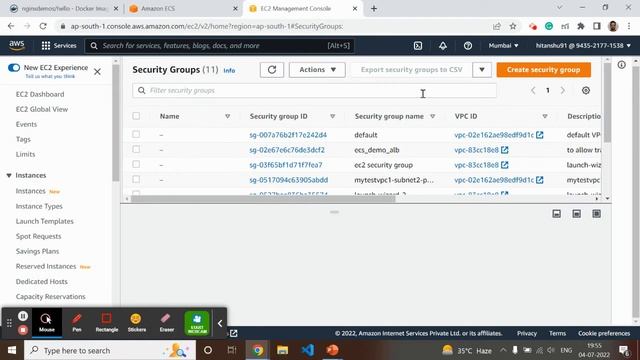Select the Eraser tool in recorder toolbar
This screenshot has height=360, width=640.
pyautogui.click(x=167, y=322)
